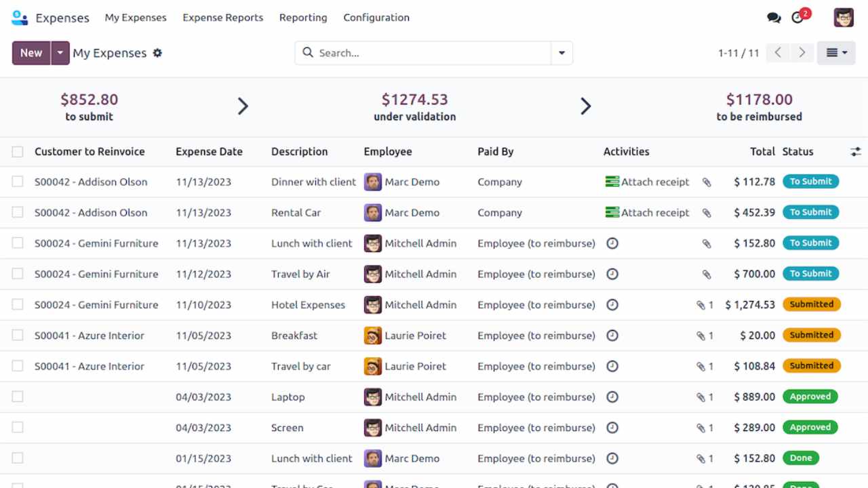Click the New expense button
The height and width of the screenshot is (488, 868).
coord(31,53)
